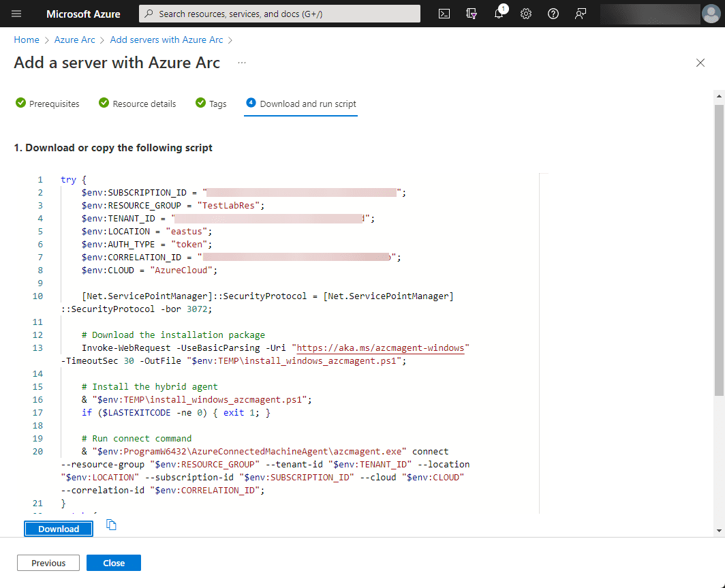The image size is (725, 588).
Task: Click the "# Run connect command" comment
Action: click(137, 439)
